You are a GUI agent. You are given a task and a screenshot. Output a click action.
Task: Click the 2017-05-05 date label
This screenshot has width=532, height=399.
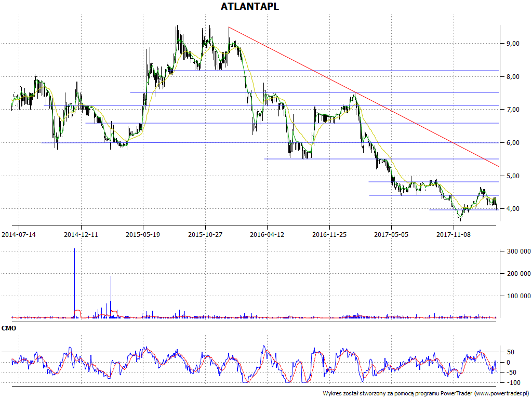click(x=391, y=234)
